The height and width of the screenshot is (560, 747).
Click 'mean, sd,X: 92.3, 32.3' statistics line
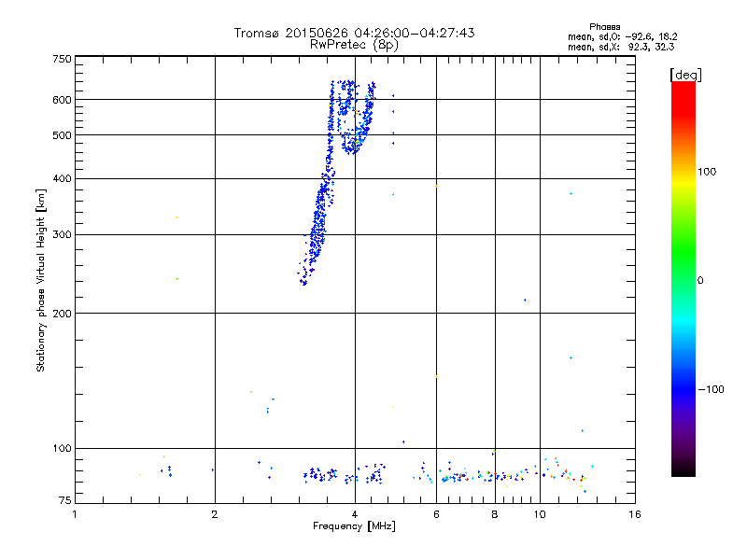click(621, 47)
